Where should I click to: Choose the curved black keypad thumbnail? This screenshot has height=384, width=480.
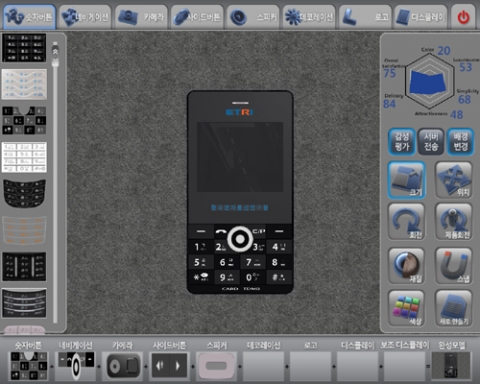click(x=24, y=193)
